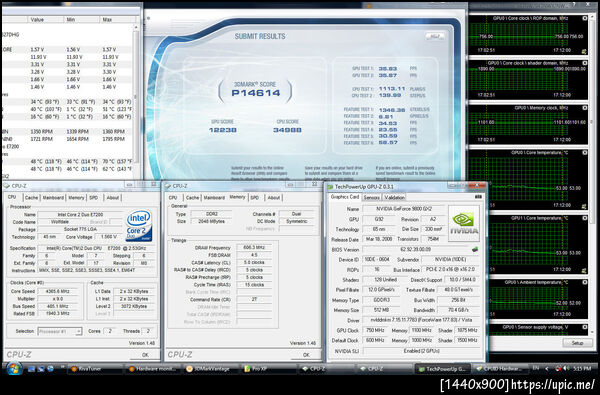Click the RivaTuner monitoring vertical scrollbar thumb
The width and height of the screenshot is (600, 395).
pos(593,122)
